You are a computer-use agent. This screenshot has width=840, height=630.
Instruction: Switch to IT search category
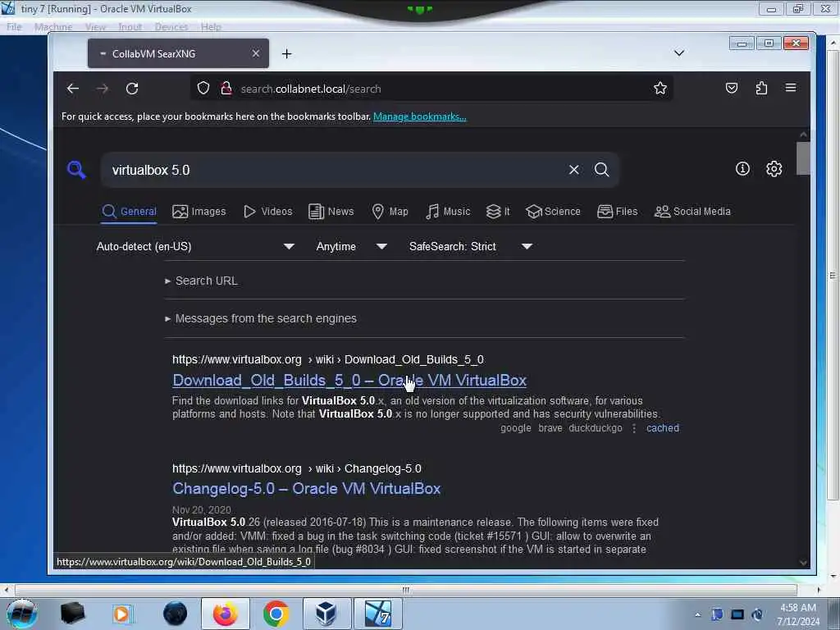click(x=498, y=211)
